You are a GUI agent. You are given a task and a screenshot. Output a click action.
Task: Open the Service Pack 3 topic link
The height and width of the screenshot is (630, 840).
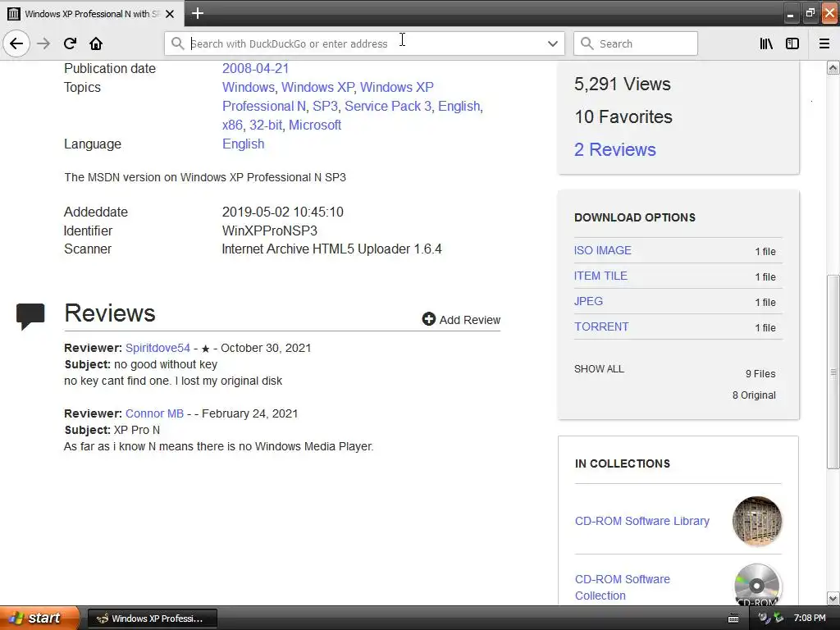(x=388, y=106)
